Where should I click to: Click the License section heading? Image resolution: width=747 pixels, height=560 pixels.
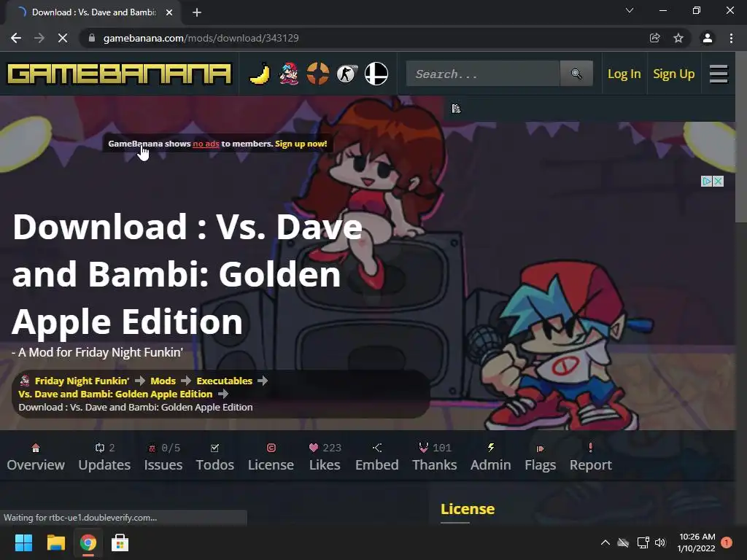point(468,509)
